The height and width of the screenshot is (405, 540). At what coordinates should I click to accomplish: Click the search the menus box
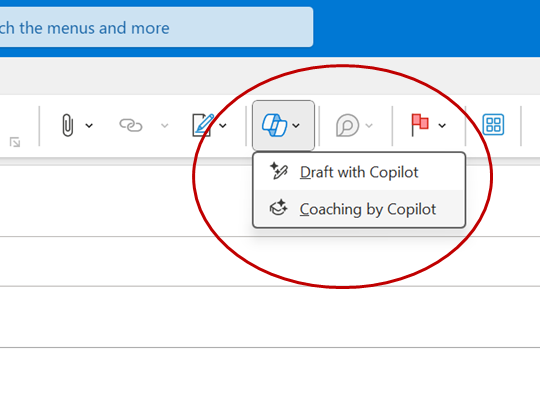pyautogui.click(x=156, y=27)
